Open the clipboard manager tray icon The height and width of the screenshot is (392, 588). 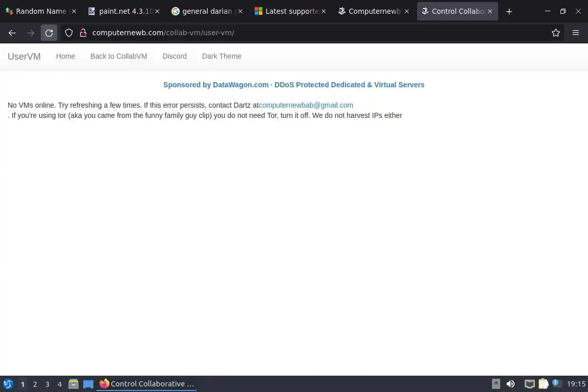pos(544,384)
